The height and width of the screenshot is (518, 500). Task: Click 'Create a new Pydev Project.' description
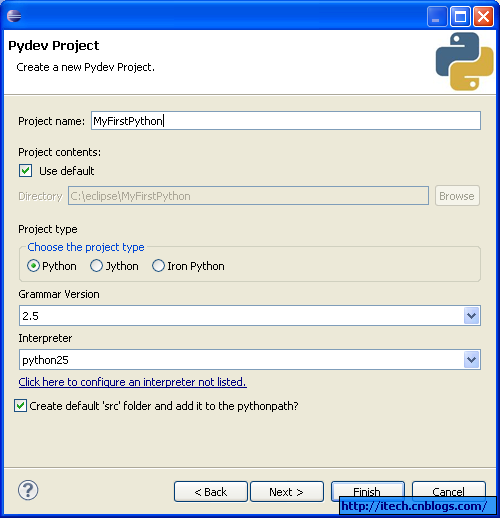click(86, 67)
